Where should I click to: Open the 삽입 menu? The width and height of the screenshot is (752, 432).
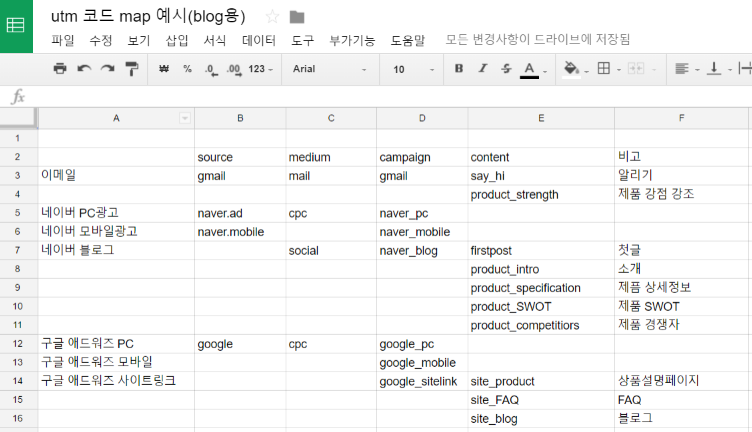(177, 40)
